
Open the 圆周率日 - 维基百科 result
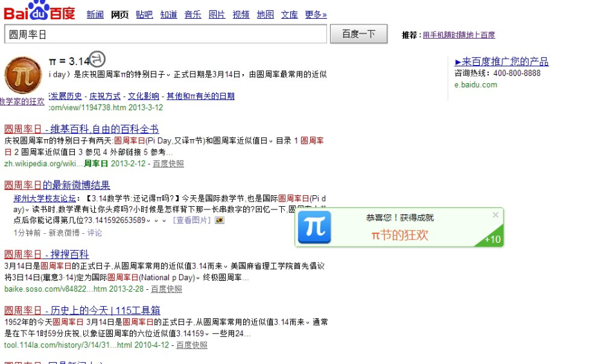click(82, 129)
